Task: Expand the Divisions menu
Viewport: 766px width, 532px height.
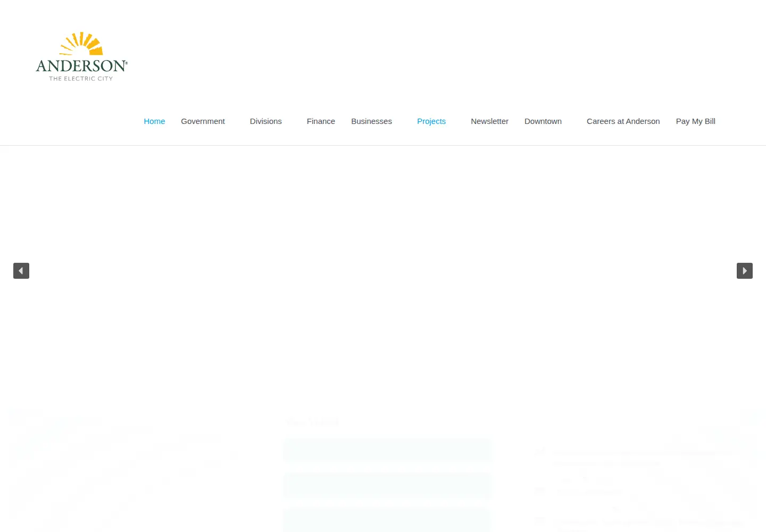Action: pyautogui.click(x=266, y=121)
